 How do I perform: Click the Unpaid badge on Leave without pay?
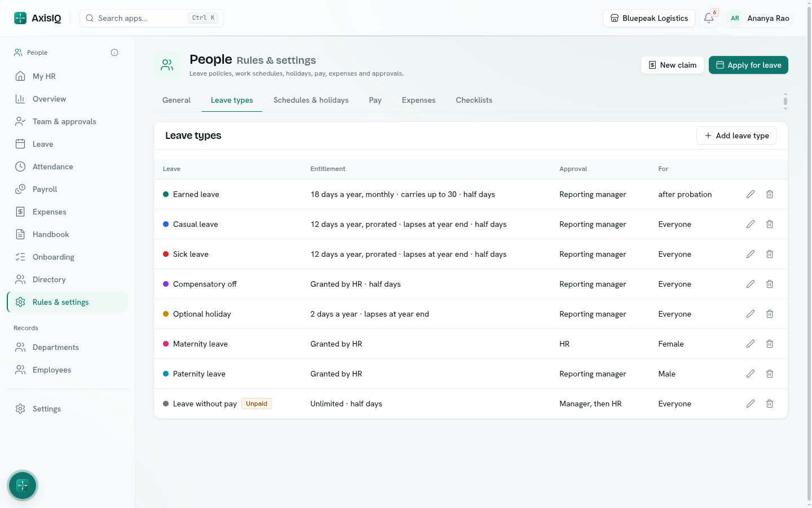click(257, 404)
